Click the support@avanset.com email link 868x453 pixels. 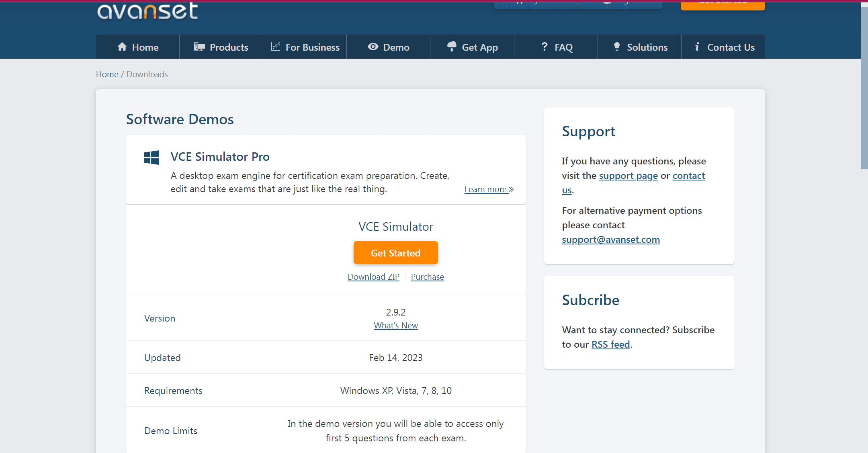(611, 240)
